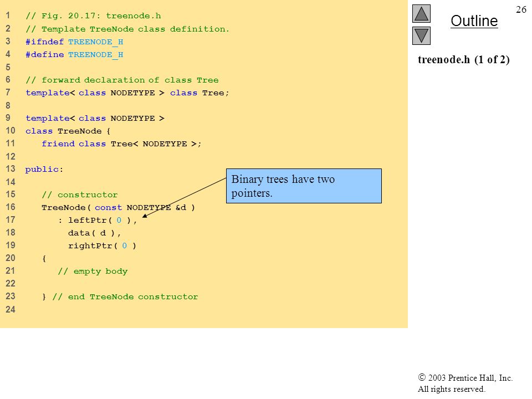Click the opening brace on line 20
Screen dimensions: 532x399
coord(44,259)
